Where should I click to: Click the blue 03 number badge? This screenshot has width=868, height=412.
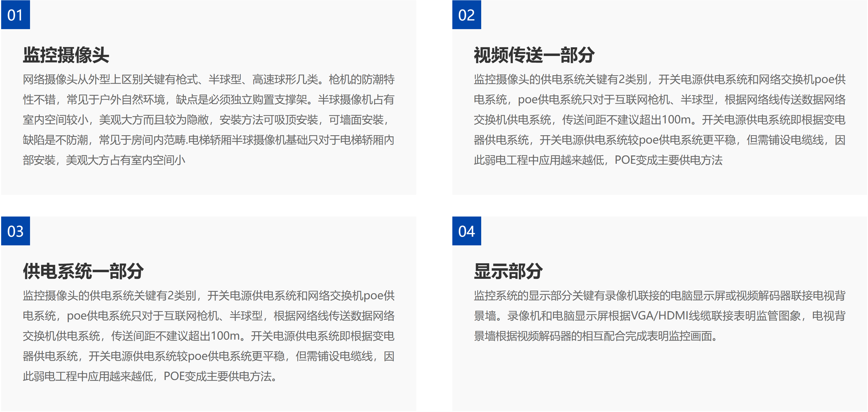(16, 231)
